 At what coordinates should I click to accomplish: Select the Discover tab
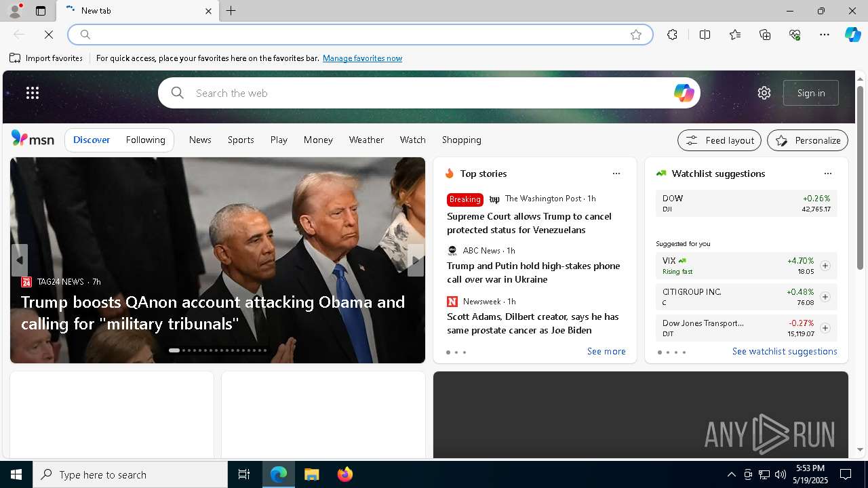click(x=92, y=140)
